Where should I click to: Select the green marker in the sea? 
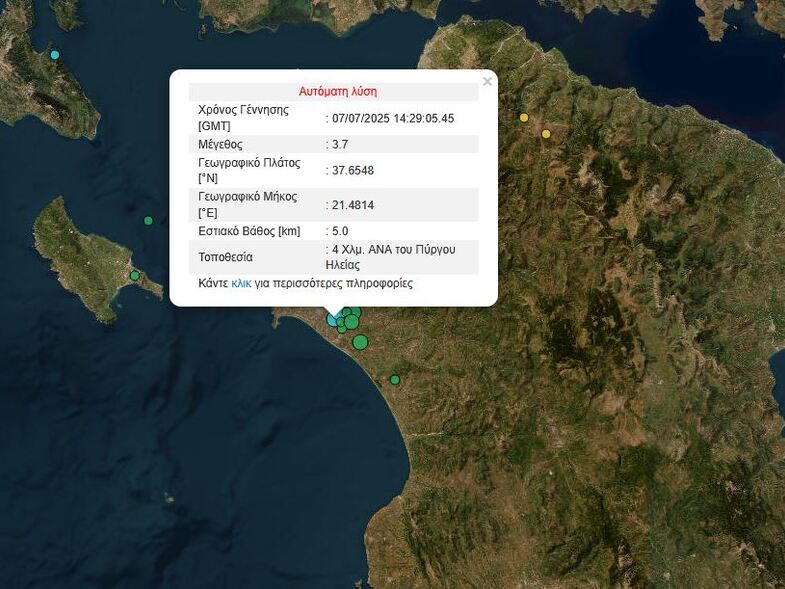pos(148,221)
